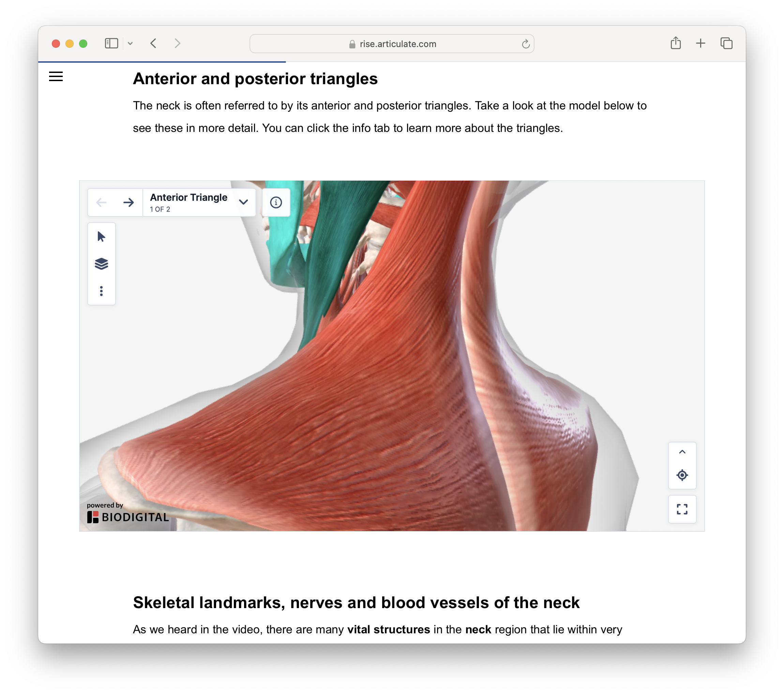Show Safari tab overview

coord(726,43)
